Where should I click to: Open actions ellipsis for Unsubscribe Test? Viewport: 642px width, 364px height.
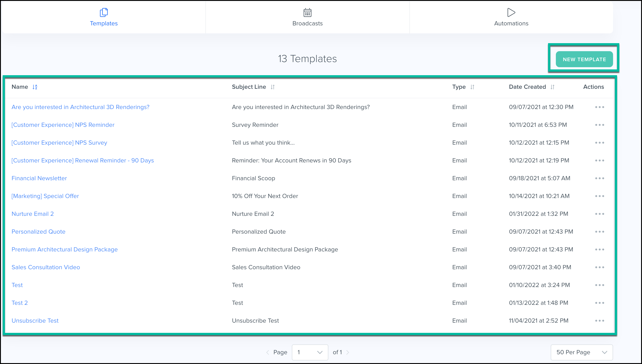point(599,320)
